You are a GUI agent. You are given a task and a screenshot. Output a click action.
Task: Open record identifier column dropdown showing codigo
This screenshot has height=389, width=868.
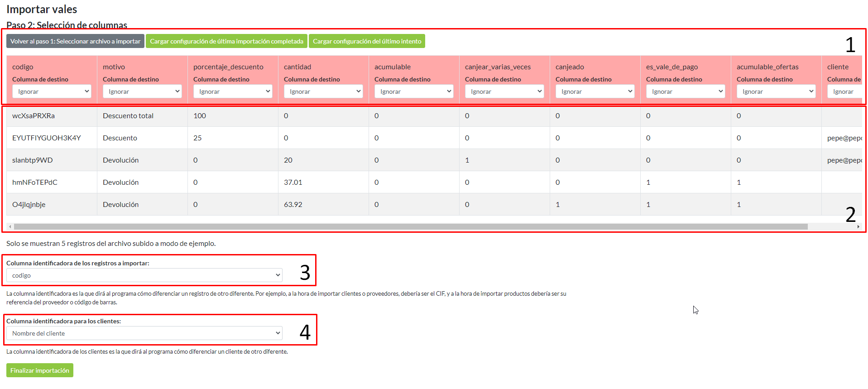[144, 275]
